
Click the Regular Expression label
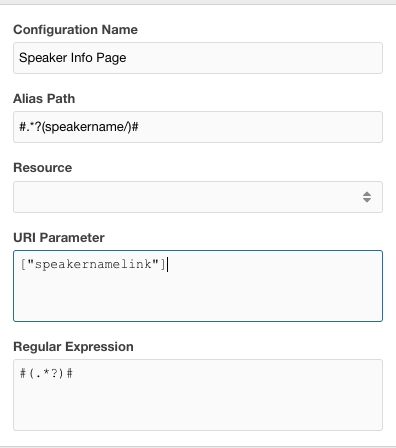click(x=73, y=347)
